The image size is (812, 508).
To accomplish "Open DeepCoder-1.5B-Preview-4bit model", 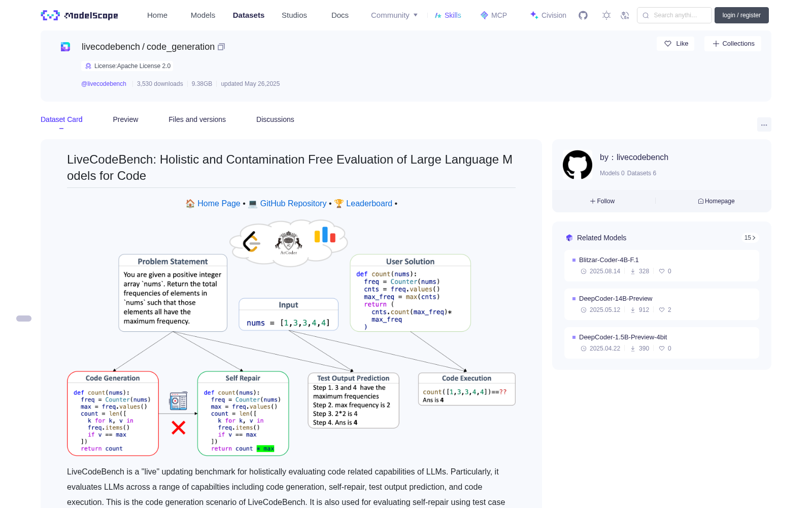I will coord(662,343).
